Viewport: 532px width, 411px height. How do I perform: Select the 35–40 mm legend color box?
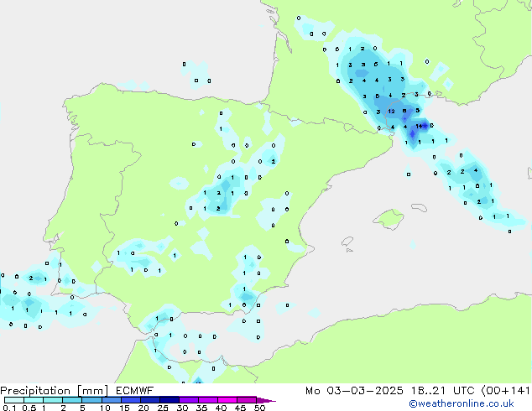click(207, 400)
